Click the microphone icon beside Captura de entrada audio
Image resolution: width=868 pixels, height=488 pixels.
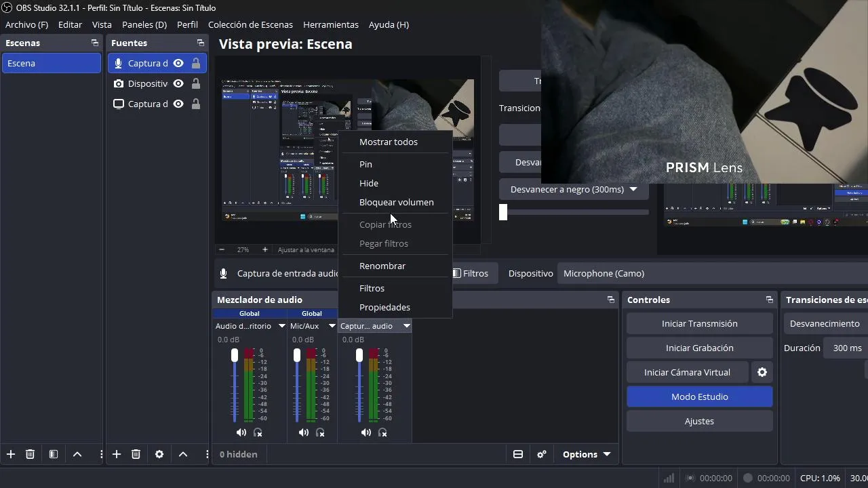[x=223, y=274]
